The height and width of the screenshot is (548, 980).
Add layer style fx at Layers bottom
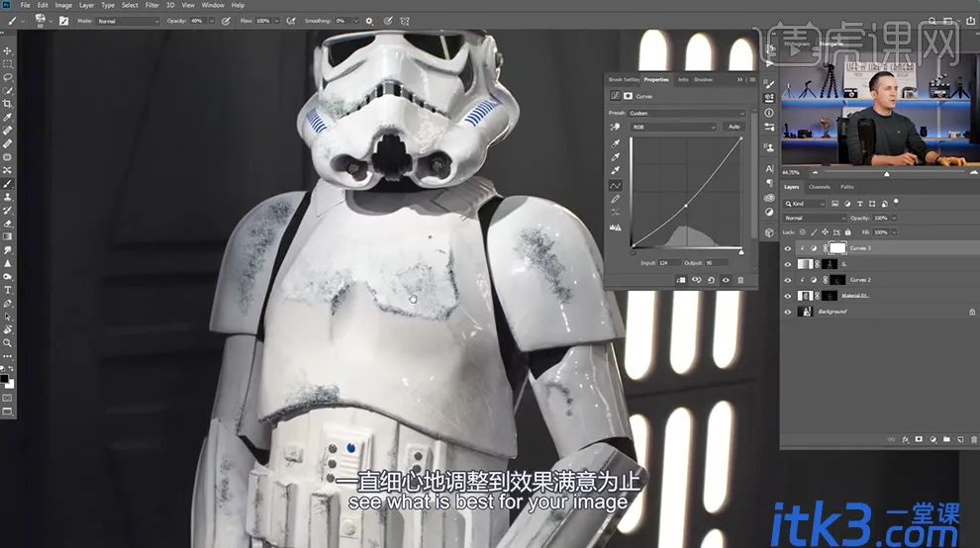point(905,440)
